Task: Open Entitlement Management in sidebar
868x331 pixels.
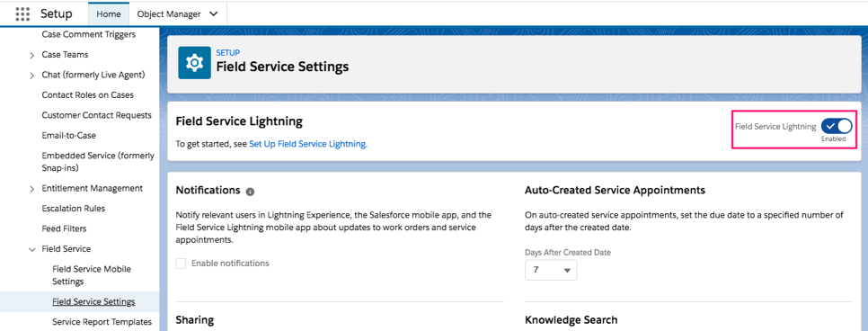Action: coord(92,189)
